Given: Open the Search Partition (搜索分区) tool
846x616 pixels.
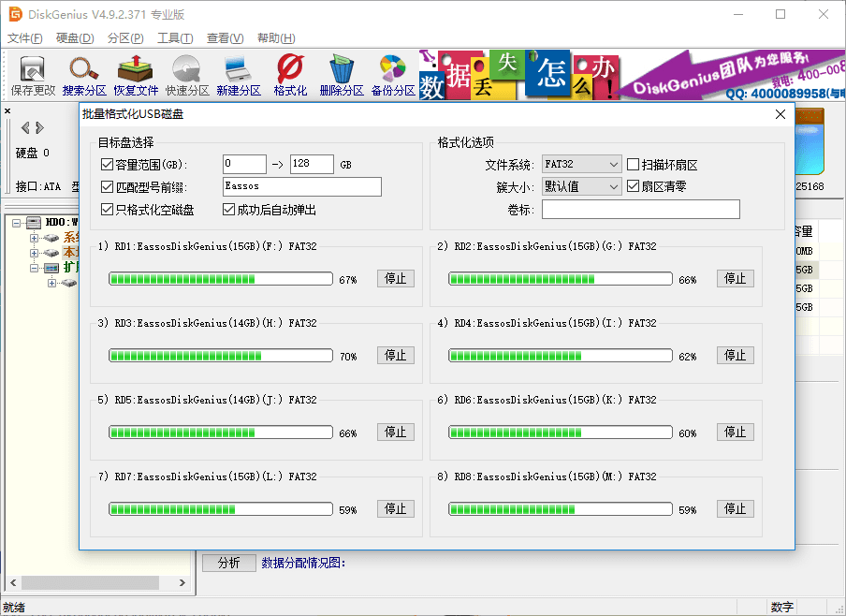Looking at the screenshot, I should tap(84, 75).
